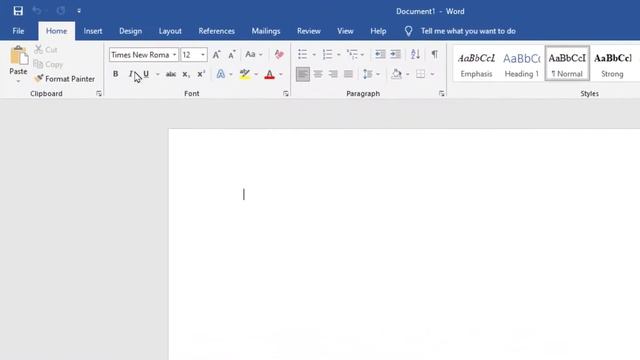The image size is (640, 360).
Task: Align text left
Action: tap(302, 74)
